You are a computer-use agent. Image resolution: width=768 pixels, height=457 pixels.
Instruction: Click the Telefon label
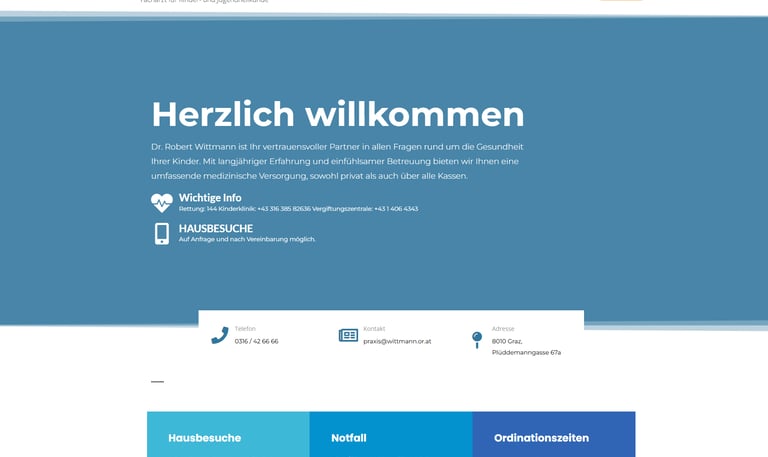(x=245, y=329)
